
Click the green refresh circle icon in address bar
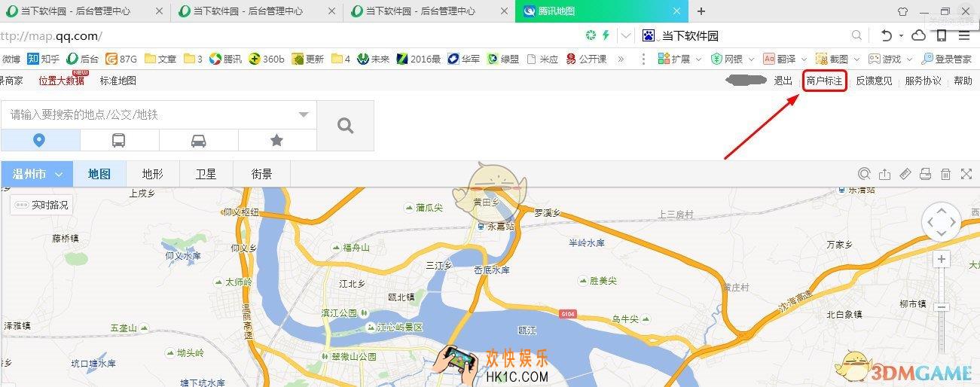[591, 35]
